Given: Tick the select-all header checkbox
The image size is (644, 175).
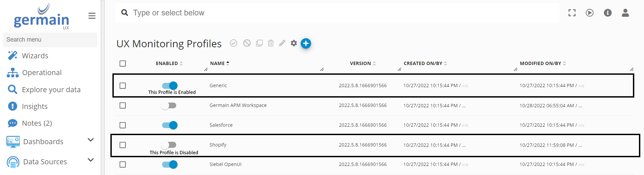Looking at the screenshot, I should [123, 64].
